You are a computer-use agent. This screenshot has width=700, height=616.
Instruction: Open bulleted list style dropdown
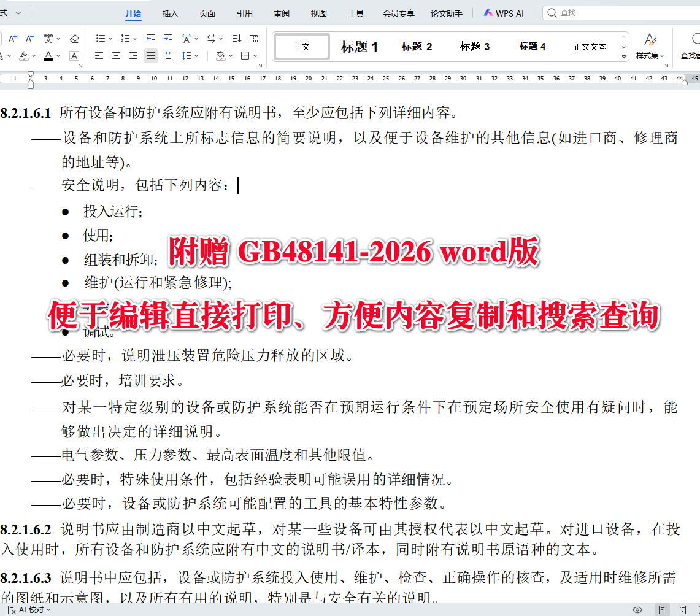tap(110, 39)
